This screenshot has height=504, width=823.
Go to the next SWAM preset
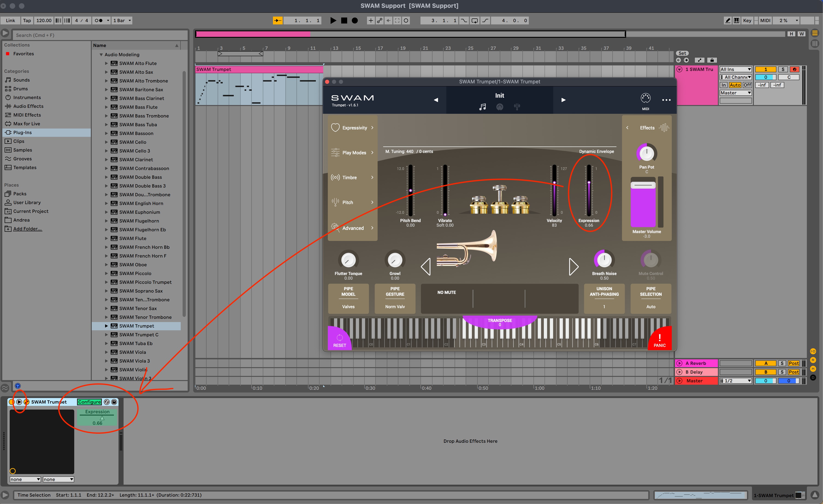(563, 100)
